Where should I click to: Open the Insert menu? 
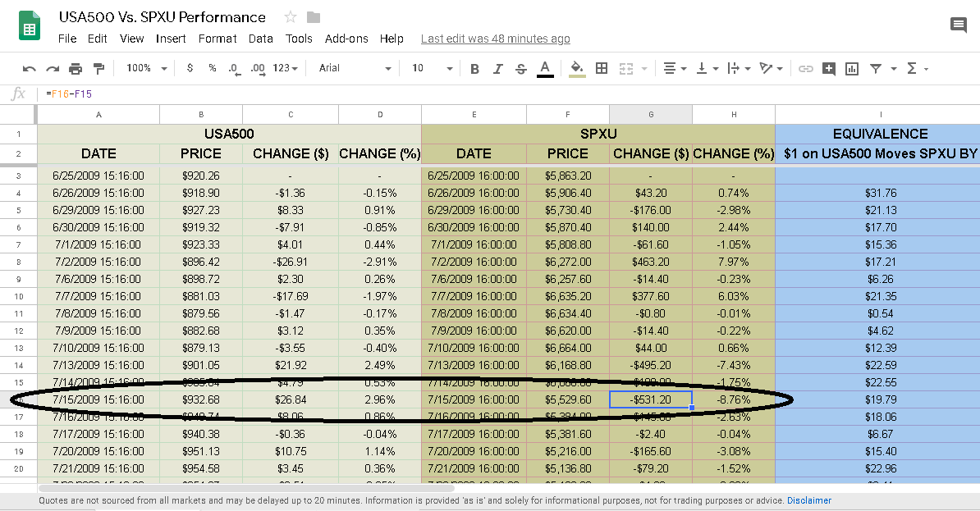point(171,39)
